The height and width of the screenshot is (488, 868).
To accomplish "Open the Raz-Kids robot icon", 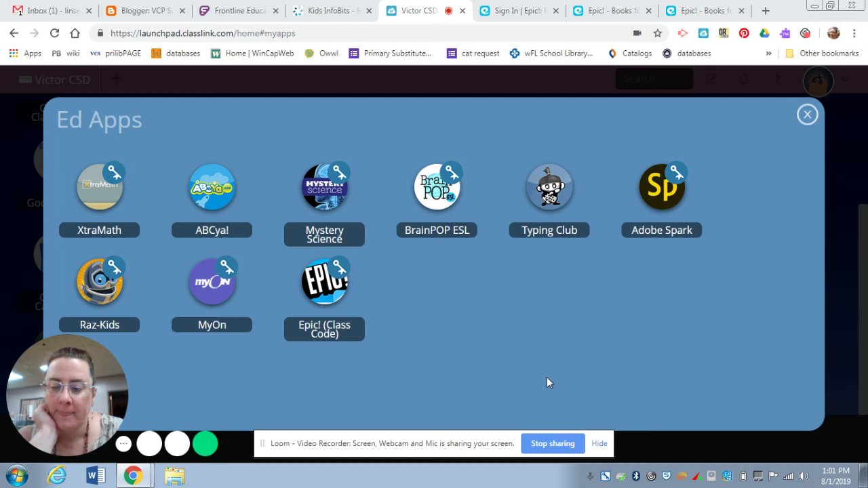I will pos(100,282).
